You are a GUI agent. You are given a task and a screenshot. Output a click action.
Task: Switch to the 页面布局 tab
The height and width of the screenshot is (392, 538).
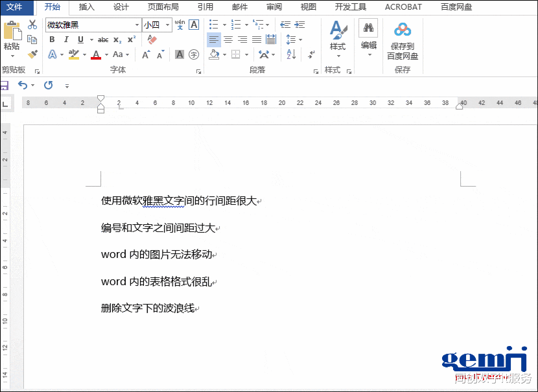click(163, 7)
